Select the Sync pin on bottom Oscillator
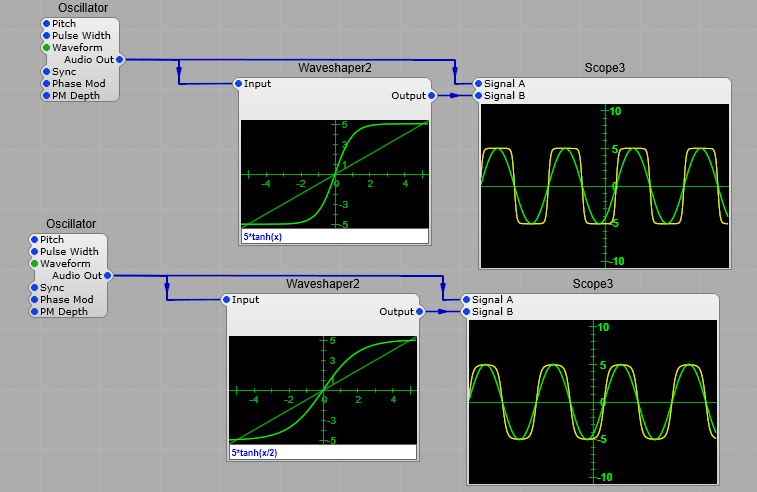The height and width of the screenshot is (492, 757). (34, 288)
